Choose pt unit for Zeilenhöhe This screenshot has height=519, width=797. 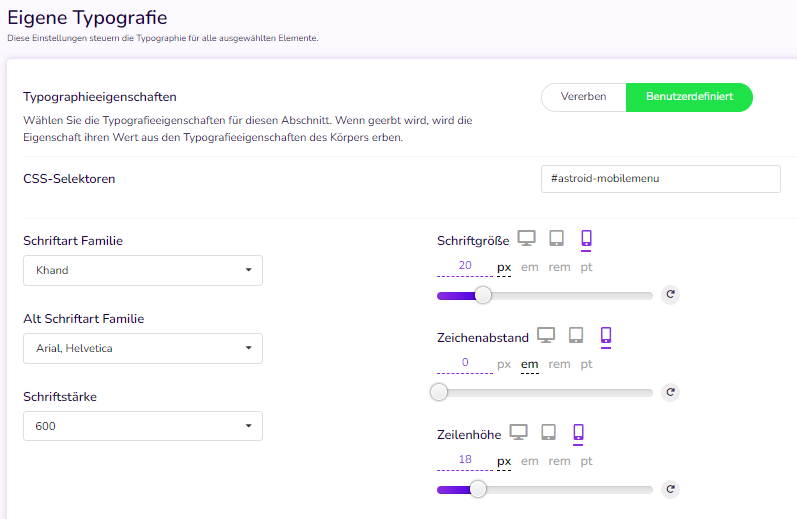coord(587,462)
